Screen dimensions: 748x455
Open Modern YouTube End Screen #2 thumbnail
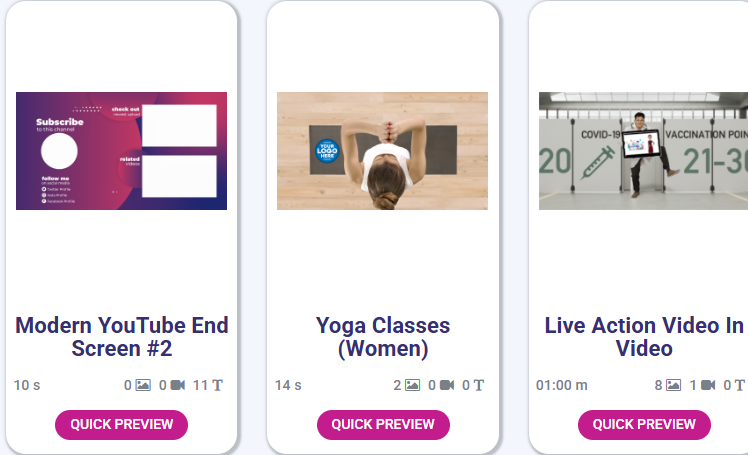click(x=121, y=151)
